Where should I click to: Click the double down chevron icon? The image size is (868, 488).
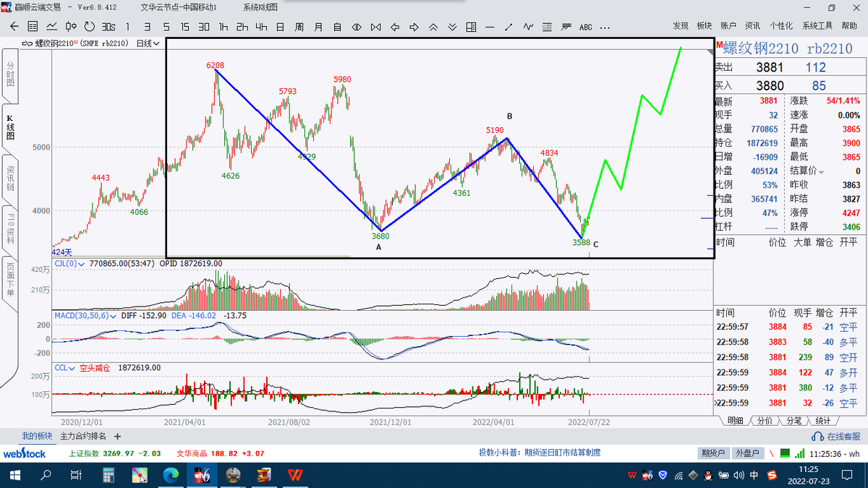(x=452, y=27)
